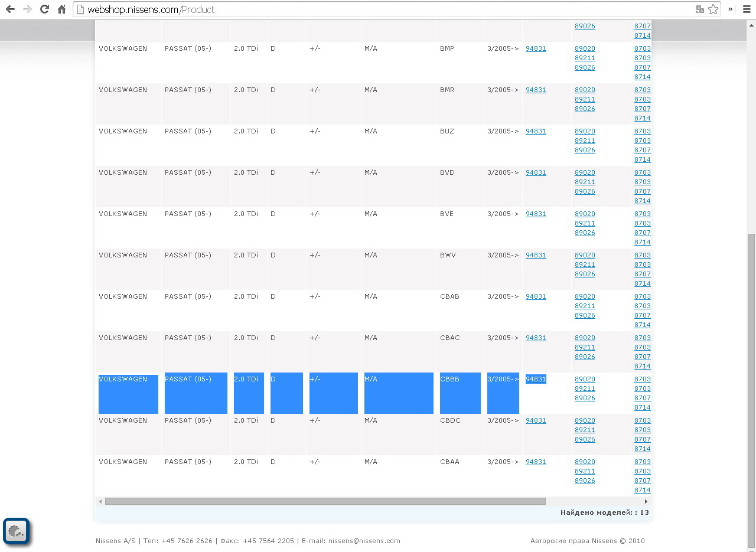Open link 89020 in the BMR row

point(585,90)
